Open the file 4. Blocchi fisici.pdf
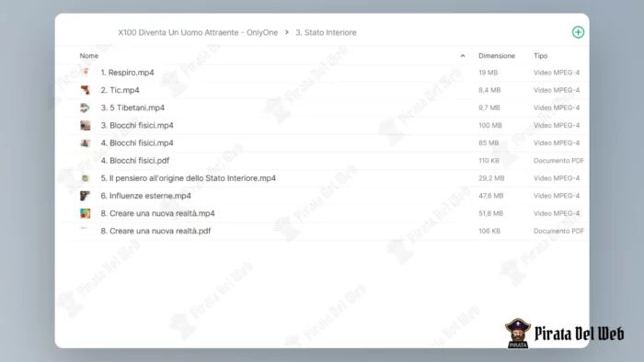The height and width of the screenshot is (362, 644). pos(135,160)
